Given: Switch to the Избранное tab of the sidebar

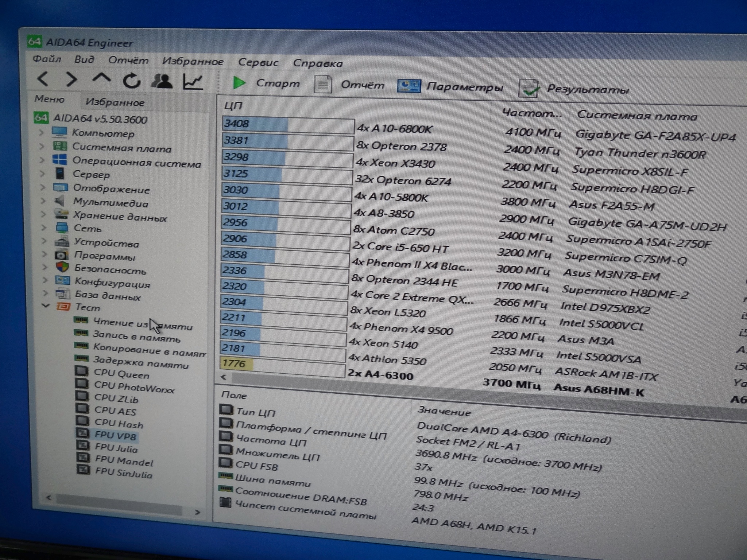Looking at the screenshot, I should (x=115, y=102).
